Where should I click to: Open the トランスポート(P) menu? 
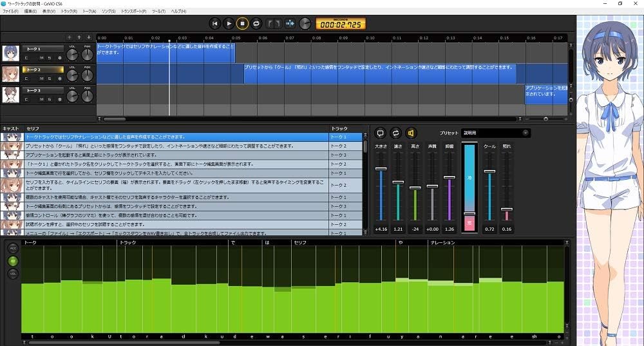(x=133, y=12)
